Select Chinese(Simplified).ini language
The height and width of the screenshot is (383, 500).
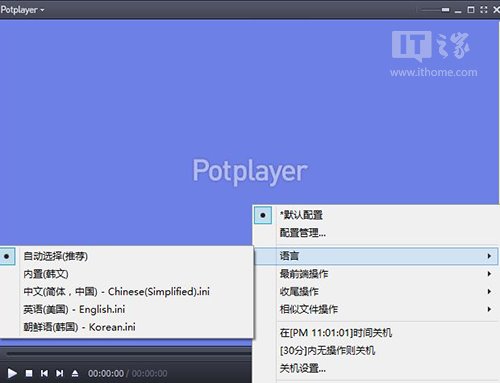pyautogui.click(x=127, y=292)
